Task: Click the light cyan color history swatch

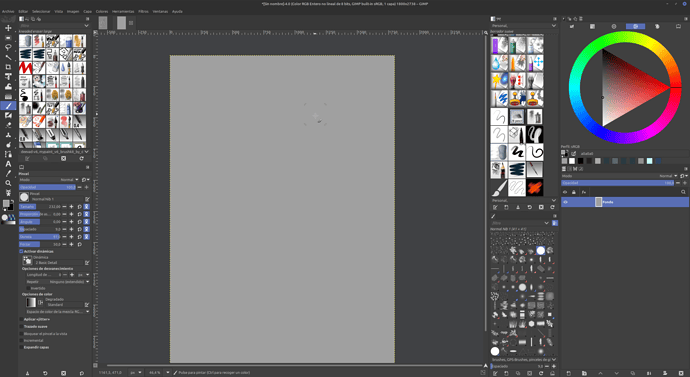Action: [x=650, y=161]
